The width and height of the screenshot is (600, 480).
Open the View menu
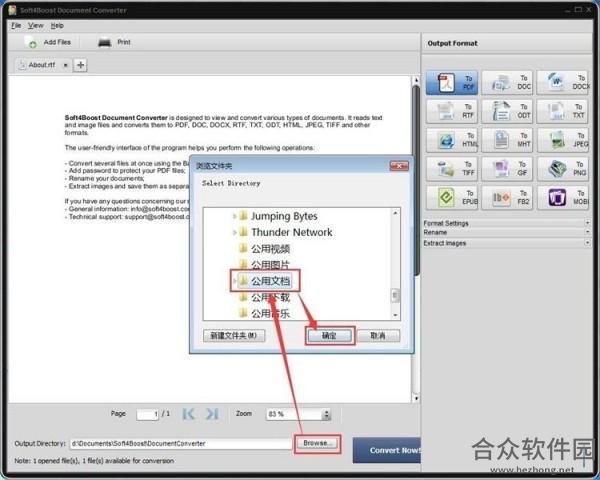[x=36, y=26]
